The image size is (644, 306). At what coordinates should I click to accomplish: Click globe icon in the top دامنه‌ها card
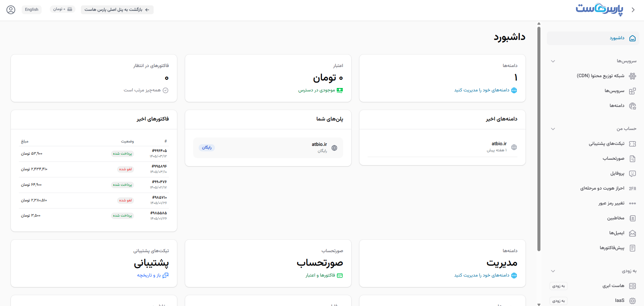point(514,90)
